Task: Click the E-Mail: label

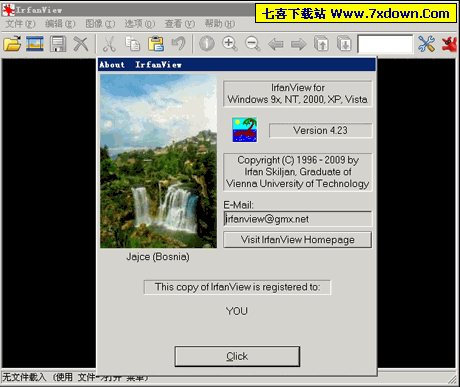Action: (x=238, y=205)
